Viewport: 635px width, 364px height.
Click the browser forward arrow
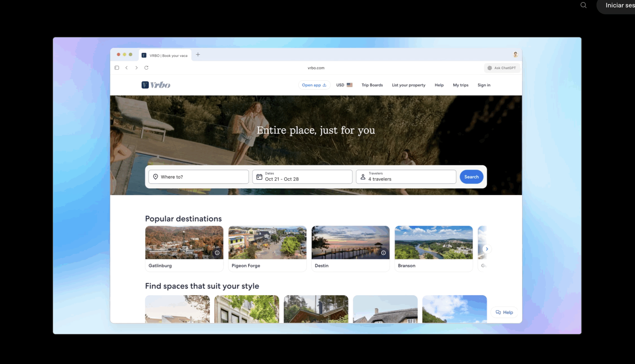click(136, 68)
